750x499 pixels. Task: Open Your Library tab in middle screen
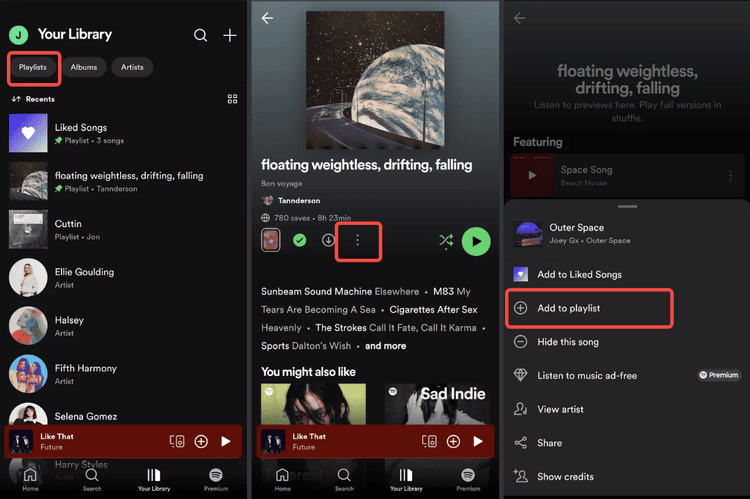click(406, 480)
